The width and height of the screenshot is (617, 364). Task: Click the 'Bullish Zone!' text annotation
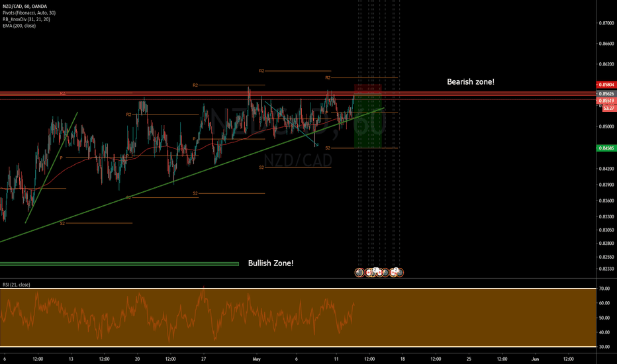[271, 263]
